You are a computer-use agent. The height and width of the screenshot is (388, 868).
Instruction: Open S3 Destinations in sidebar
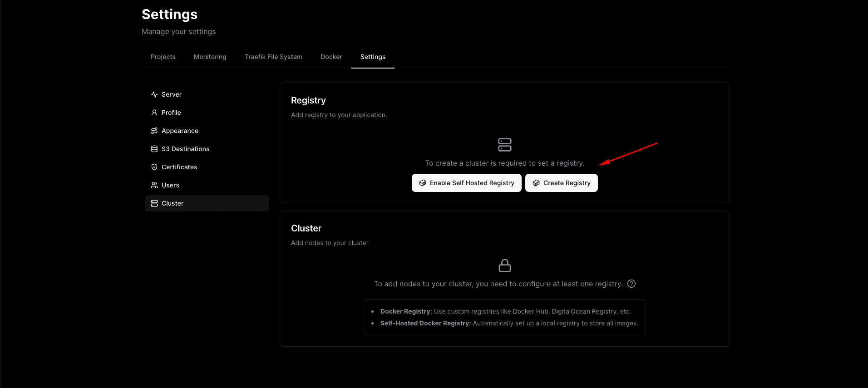207,149
